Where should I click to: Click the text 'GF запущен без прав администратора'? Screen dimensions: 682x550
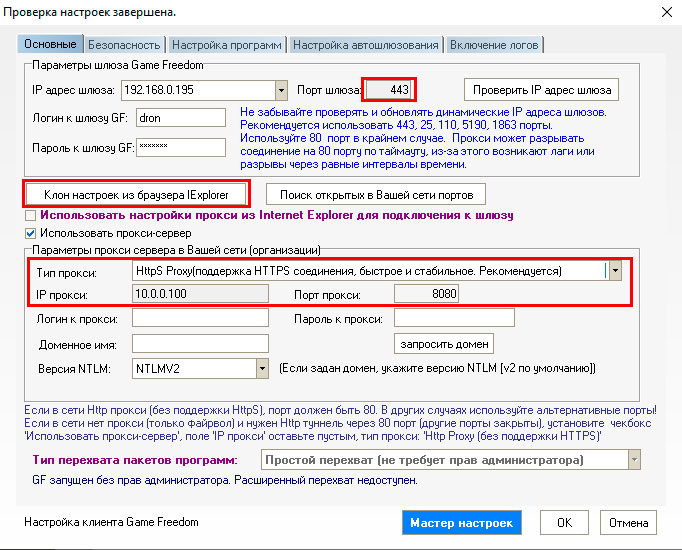[130, 480]
